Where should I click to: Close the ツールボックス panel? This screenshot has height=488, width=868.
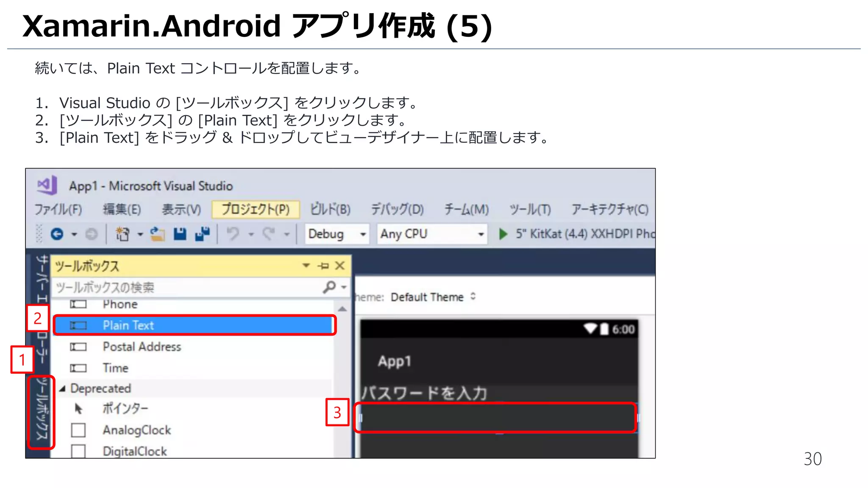[340, 266]
